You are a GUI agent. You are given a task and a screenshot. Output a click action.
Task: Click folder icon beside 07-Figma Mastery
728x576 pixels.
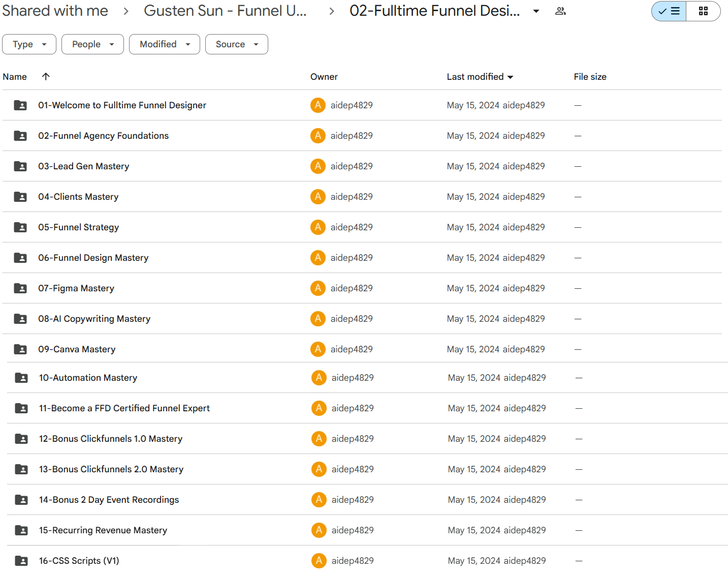pos(20,288)
